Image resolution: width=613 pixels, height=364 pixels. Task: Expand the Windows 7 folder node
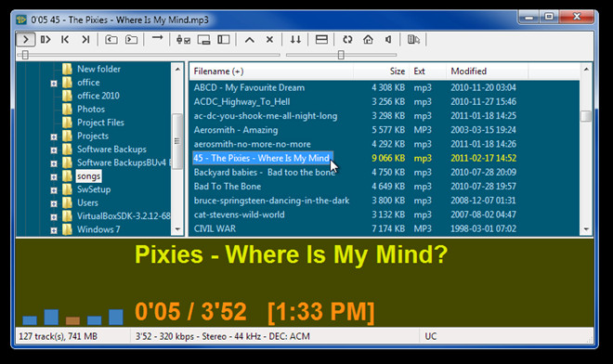click(54, 230)
